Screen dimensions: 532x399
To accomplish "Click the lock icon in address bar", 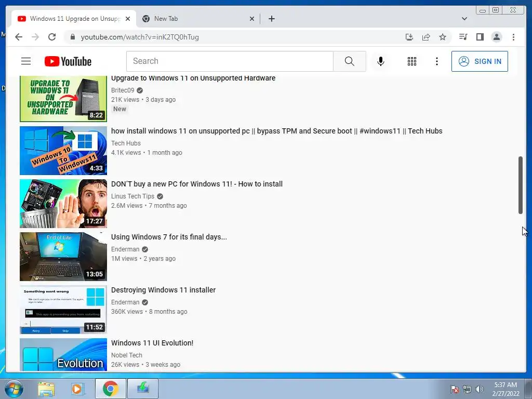I will pos(72,37).
